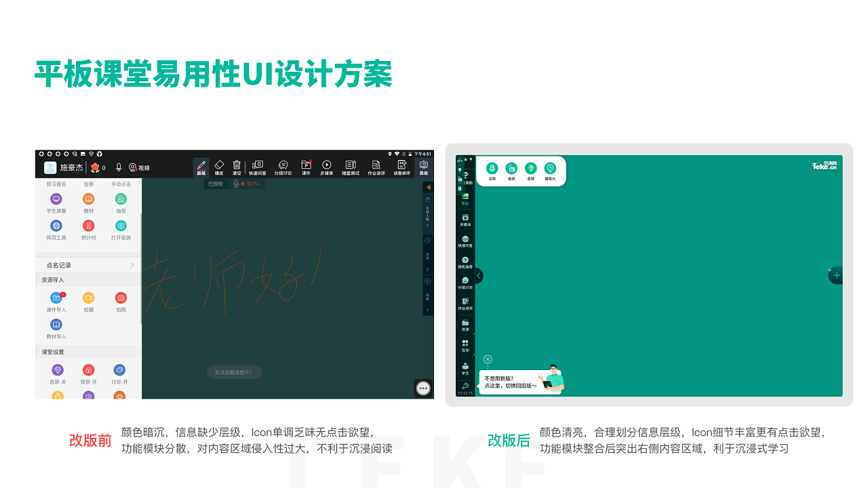This screenshot has height=488, width=868.
Task: Open 作业讲评 in the top toolbar
Action: point(376,167)
